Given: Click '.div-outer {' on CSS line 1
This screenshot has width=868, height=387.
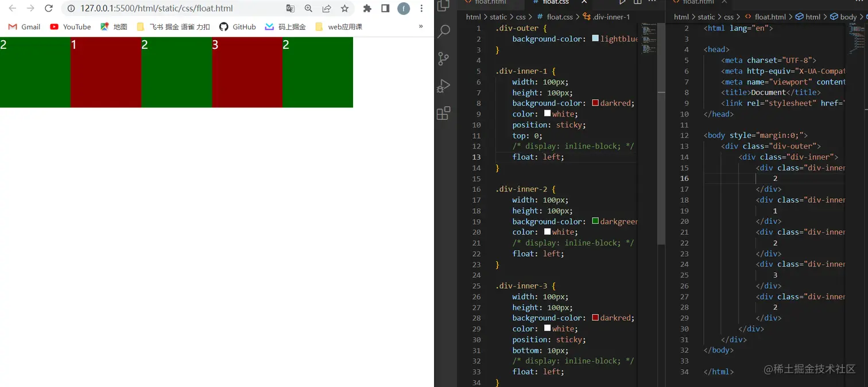Looking at the screenshot, I should click(x=521, y=28).
